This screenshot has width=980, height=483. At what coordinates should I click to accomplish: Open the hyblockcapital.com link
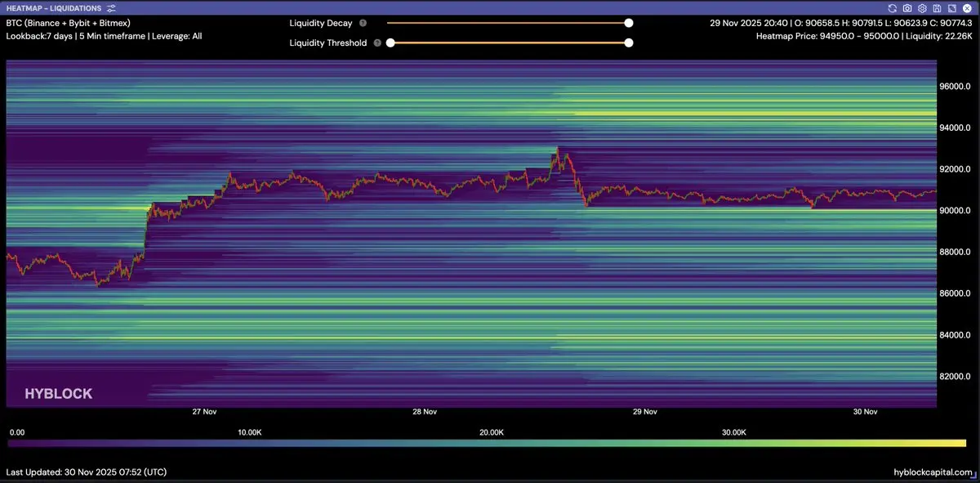point(933,472)
